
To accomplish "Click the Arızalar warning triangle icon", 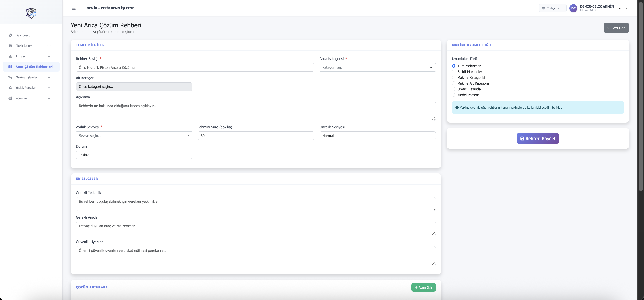I will coord(10,56).
